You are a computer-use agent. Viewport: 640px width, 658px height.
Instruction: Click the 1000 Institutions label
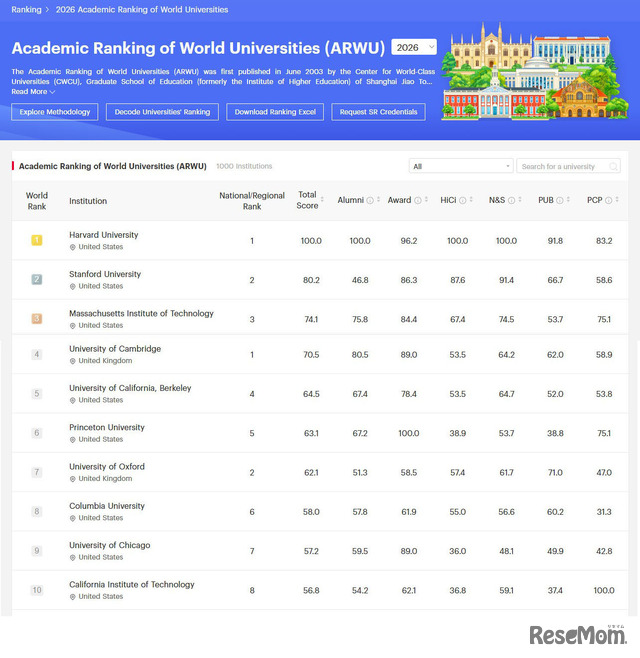tap(244, 166)
